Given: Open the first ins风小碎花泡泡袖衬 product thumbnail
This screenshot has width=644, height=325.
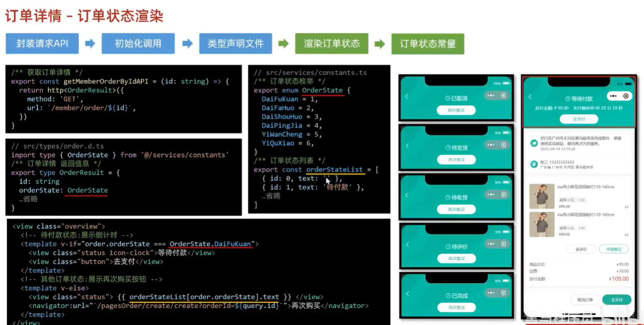Looking at the screenshot, I should click(x=542, y=196).
